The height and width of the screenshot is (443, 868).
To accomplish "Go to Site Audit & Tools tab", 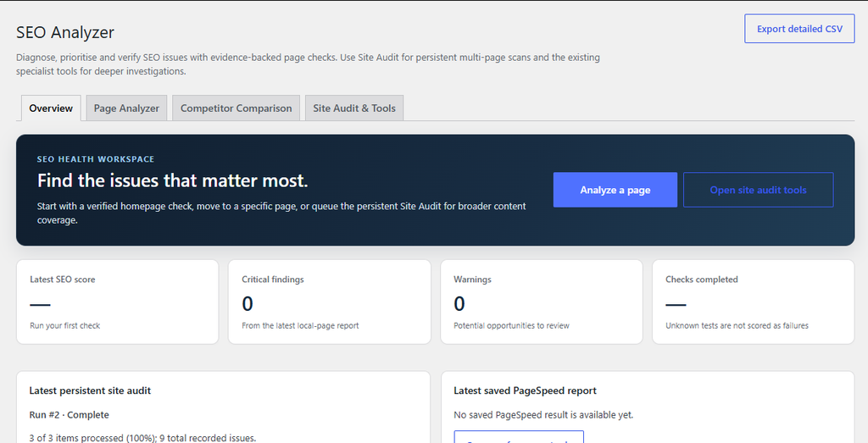I will 354,108.
